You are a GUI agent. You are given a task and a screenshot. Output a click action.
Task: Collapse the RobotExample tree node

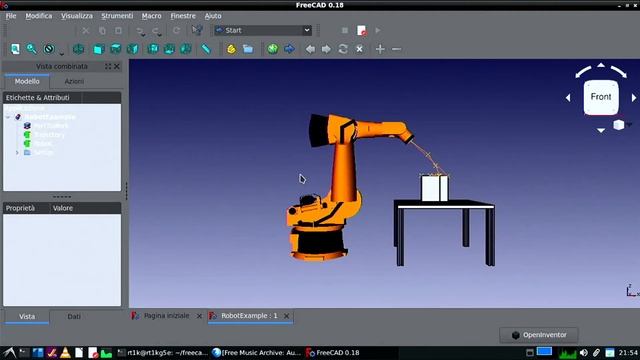pos(8,117)
